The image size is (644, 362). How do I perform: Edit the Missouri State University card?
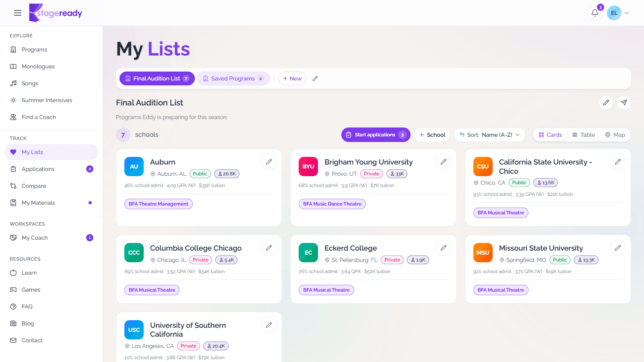click(618, 248)
